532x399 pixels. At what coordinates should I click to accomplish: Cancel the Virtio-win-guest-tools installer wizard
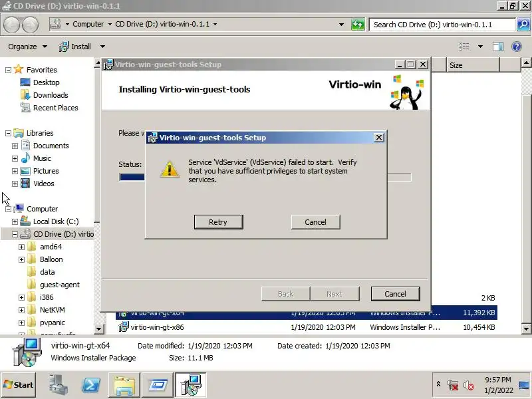point(395,294)
